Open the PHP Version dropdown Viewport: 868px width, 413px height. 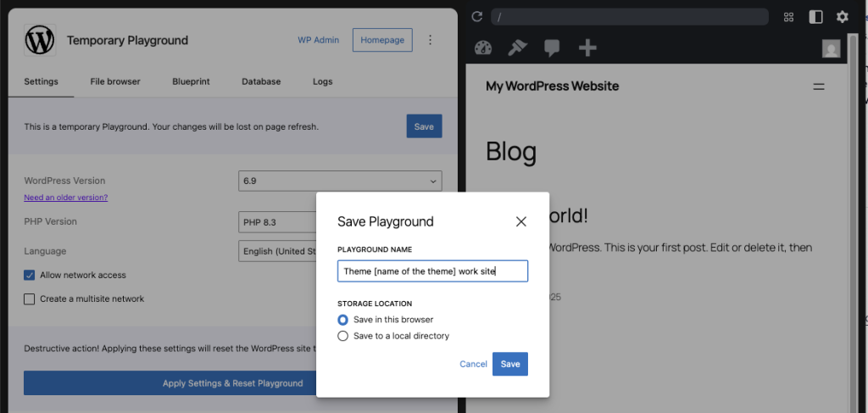pos(280,222)
